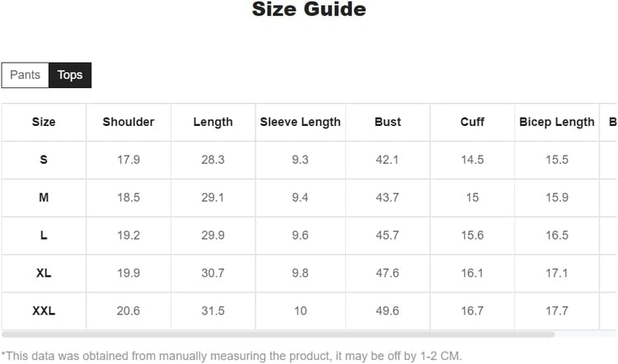
Task: Select the Tops tab
Action: [x=70, y=75]
